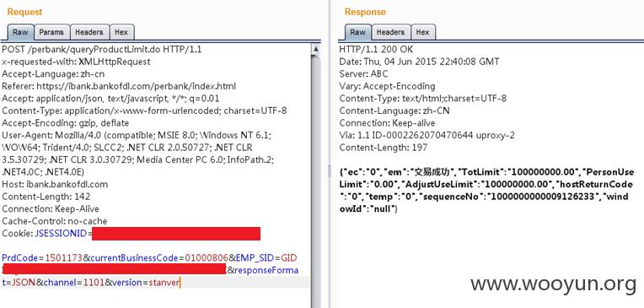644x308 pixels.
Task: Click the Date: Thu, 04 Jun 2015 line
Action: point(419,62)
